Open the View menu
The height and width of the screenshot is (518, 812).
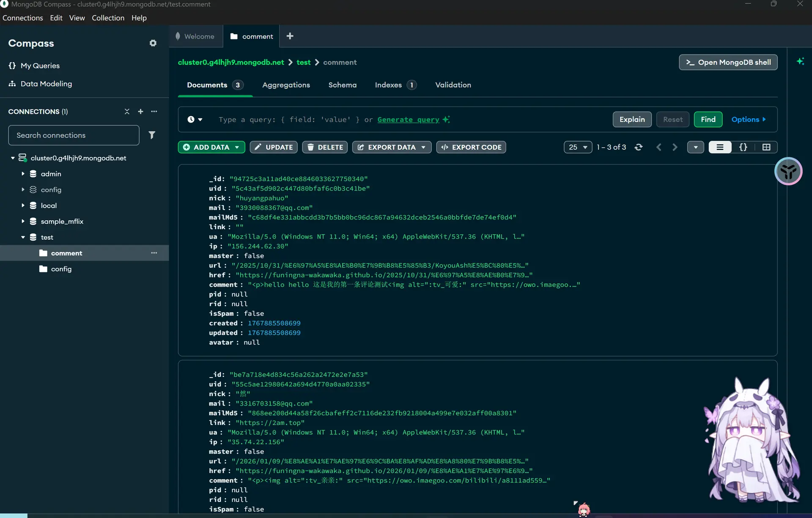pos(77,18)
